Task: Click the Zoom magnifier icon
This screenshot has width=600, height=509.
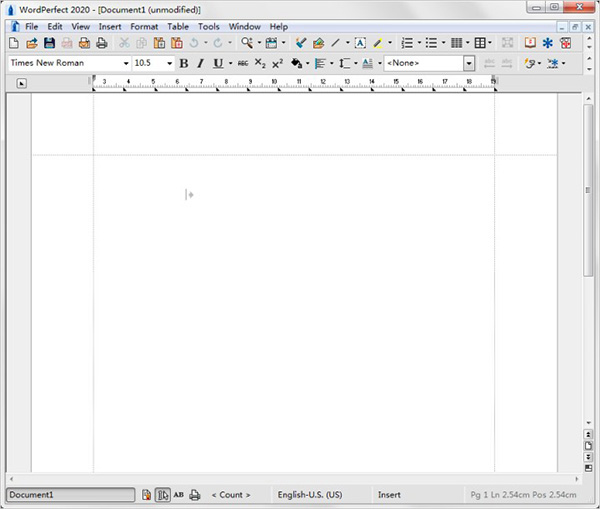Action: [x=247, y=43]
